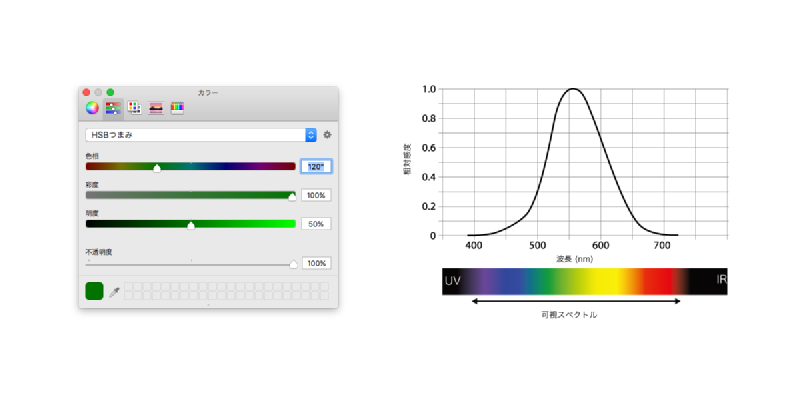
Task: Click the 色相 hue slider handle
Action: (157, 168)
